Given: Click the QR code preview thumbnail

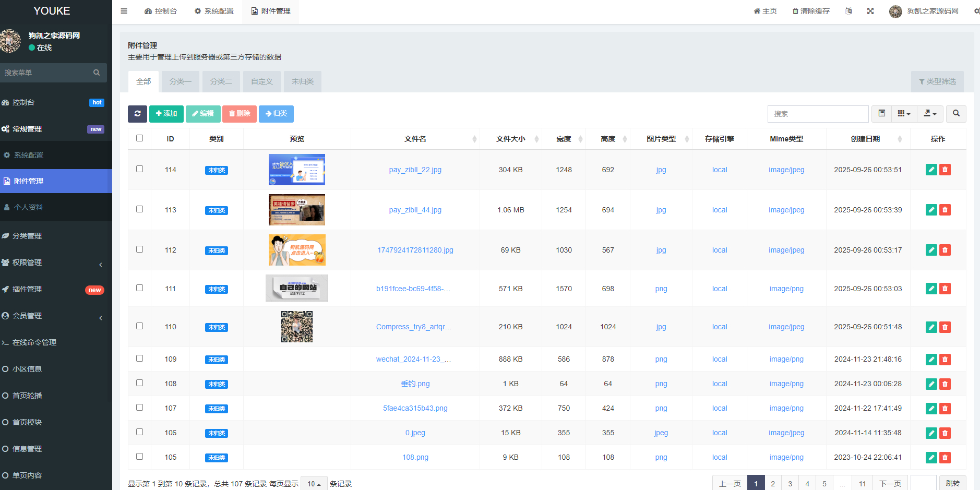Looking at the screenshot, I should pos(297,327).
